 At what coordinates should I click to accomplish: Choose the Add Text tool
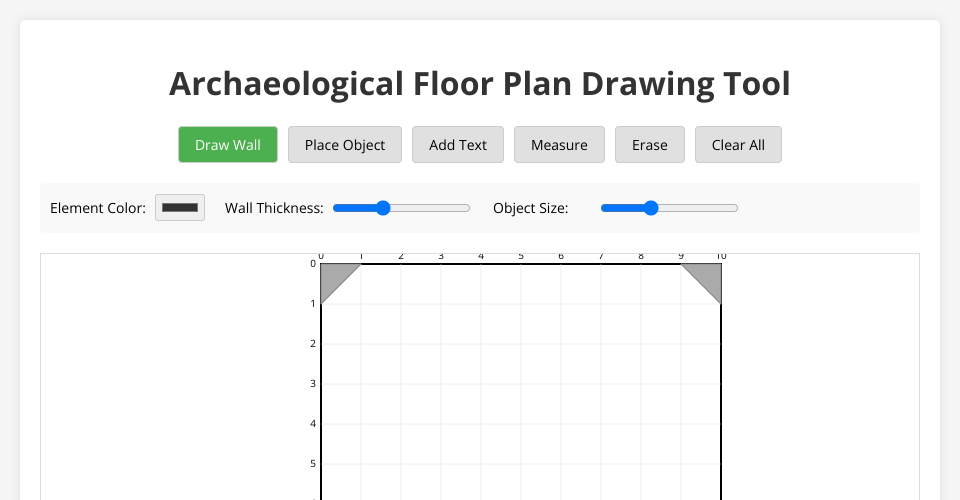click(458, 145)
